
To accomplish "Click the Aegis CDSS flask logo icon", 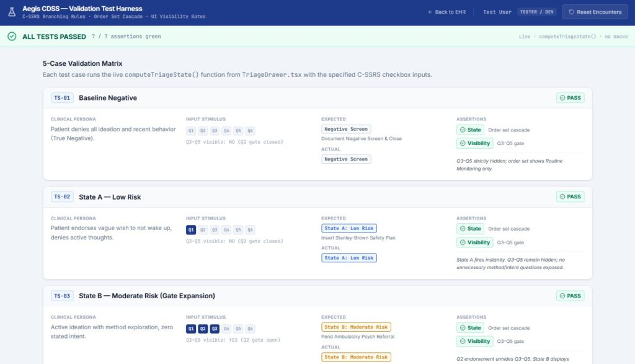I will point(12,12).
